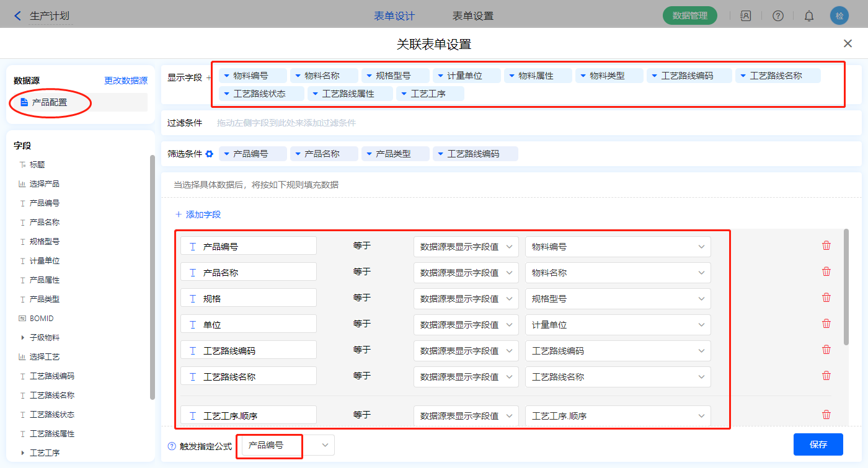The image size is (868, 468).
Task: Click the gear icon next to 筛选条件
Action: coord(210,154)
